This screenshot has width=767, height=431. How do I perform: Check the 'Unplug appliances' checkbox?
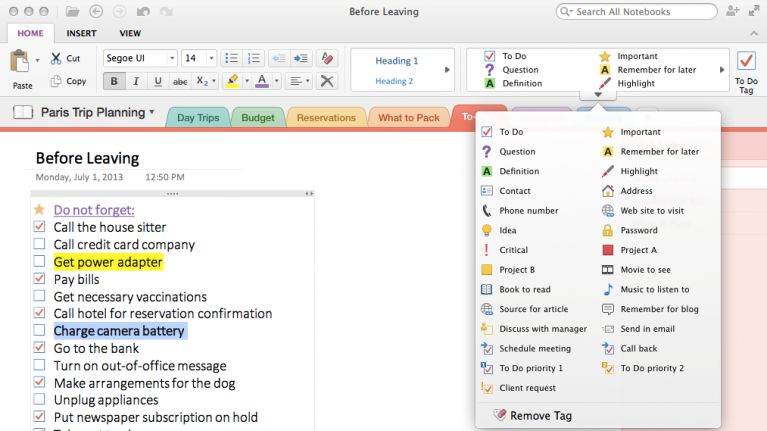pyautogui.click(x=39, y=400)
